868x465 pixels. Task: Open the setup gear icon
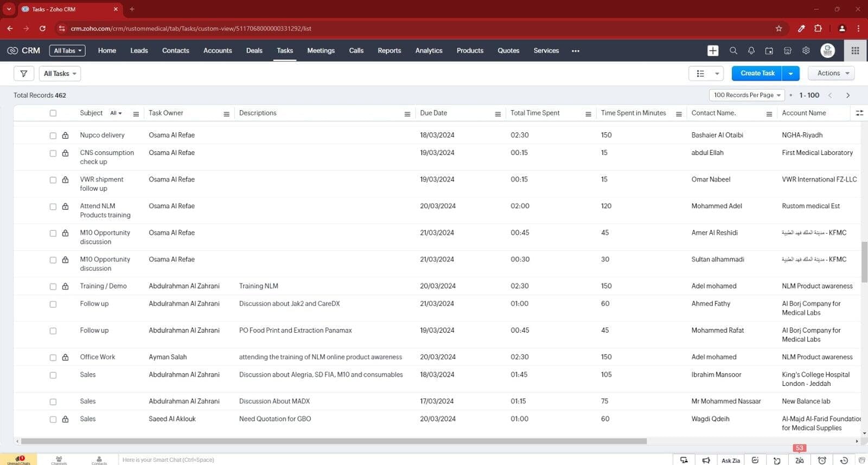[806, 50]
